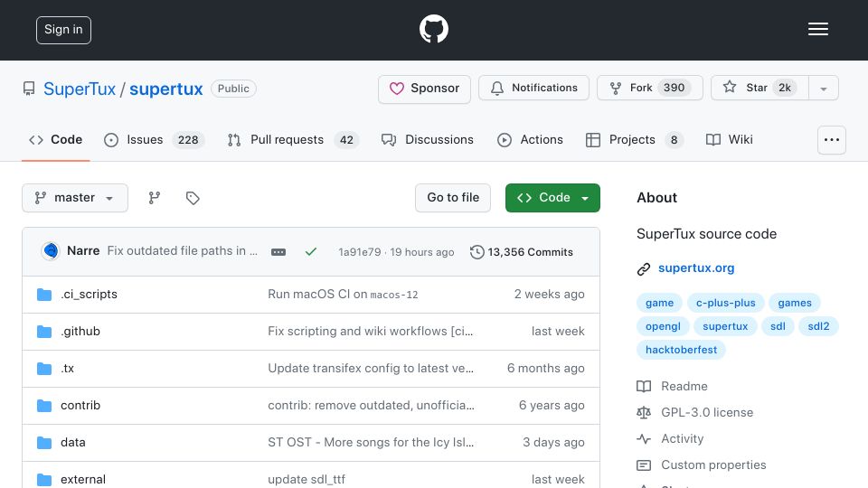Select the 'sdl2' topic tag

click(818, 326)
